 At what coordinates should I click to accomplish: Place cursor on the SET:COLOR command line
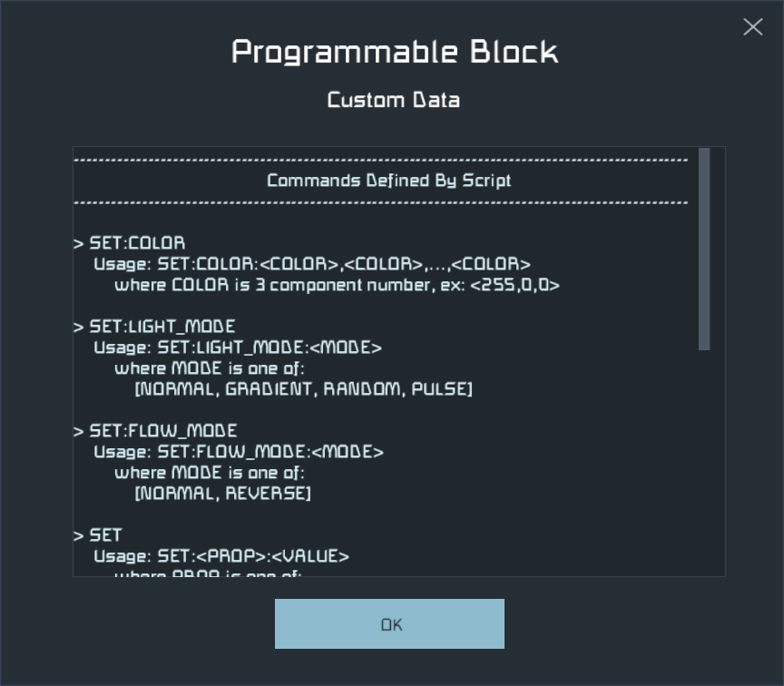(x=129, y=243)
